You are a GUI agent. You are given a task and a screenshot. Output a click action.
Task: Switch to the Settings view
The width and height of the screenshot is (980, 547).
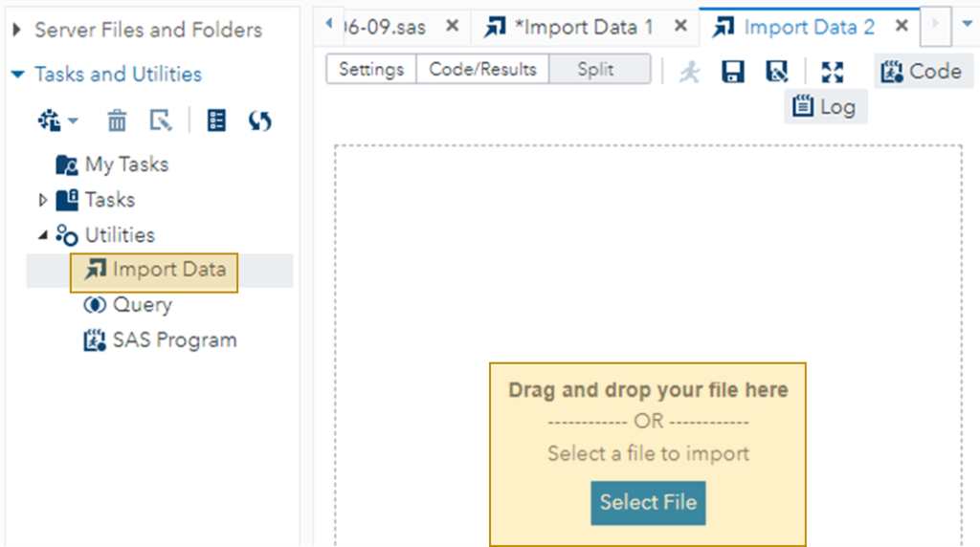(371, 70)
